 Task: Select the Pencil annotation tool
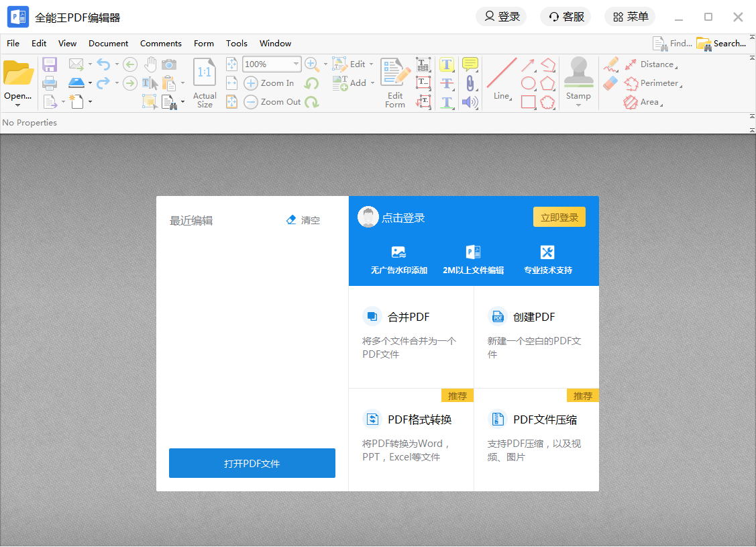click(612, 64)
